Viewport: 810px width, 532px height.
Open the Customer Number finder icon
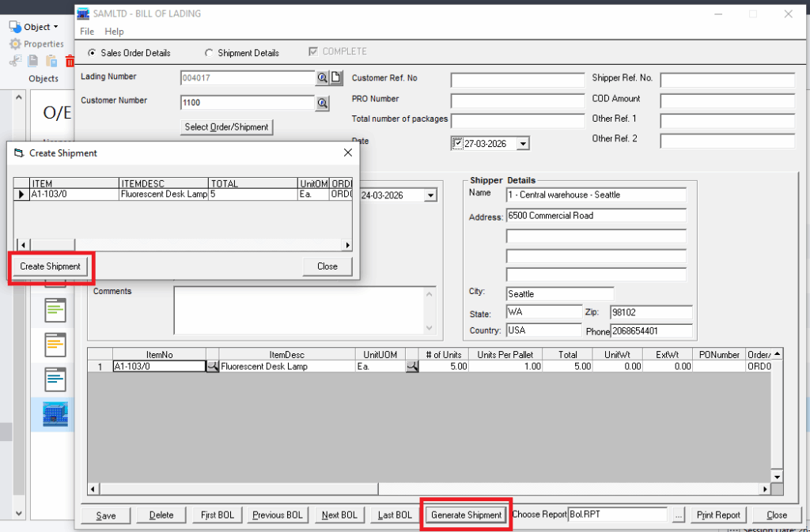(x=323, y=103)
